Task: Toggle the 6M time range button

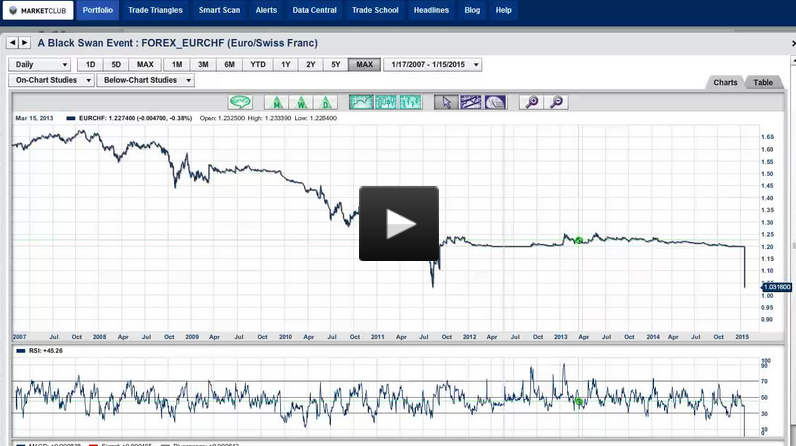Action: [x=229, y=65]
